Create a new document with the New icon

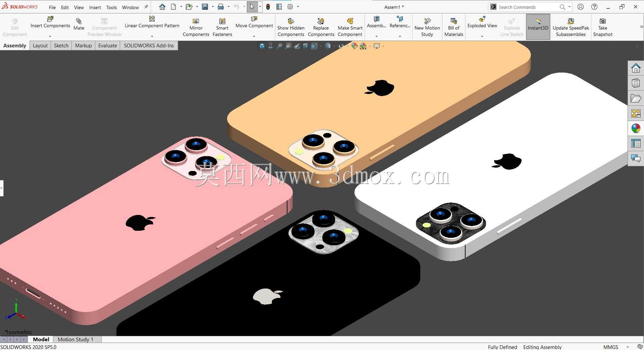click(x=173, y=7)
